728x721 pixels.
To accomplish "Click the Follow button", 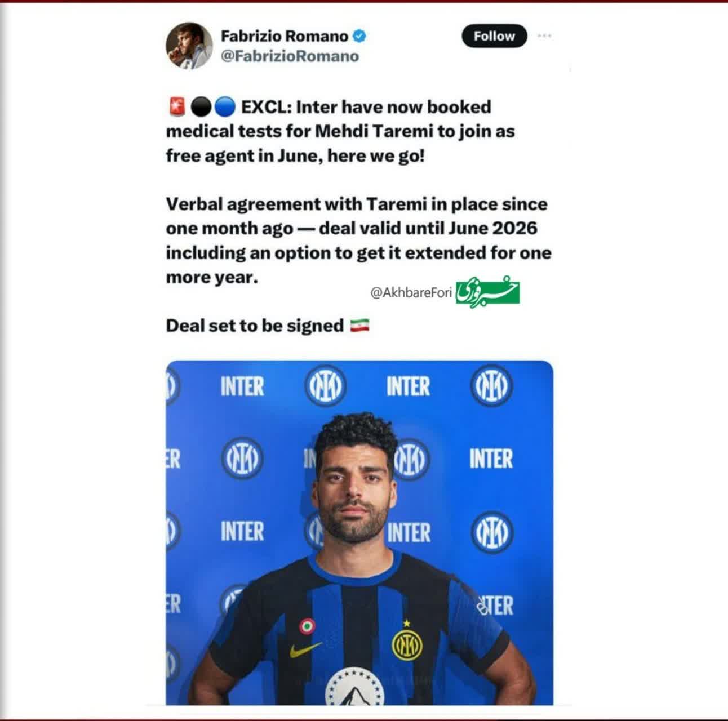I will tap(494, 36).
